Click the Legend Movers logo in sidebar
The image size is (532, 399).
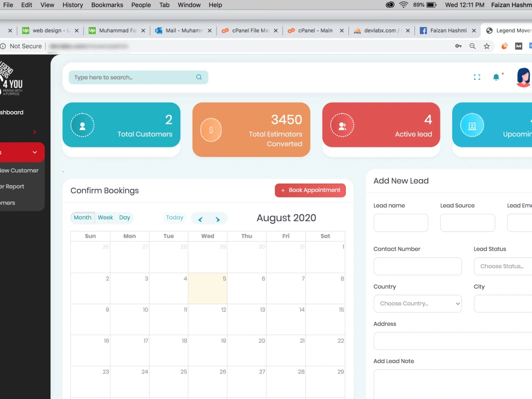[11, 79]
